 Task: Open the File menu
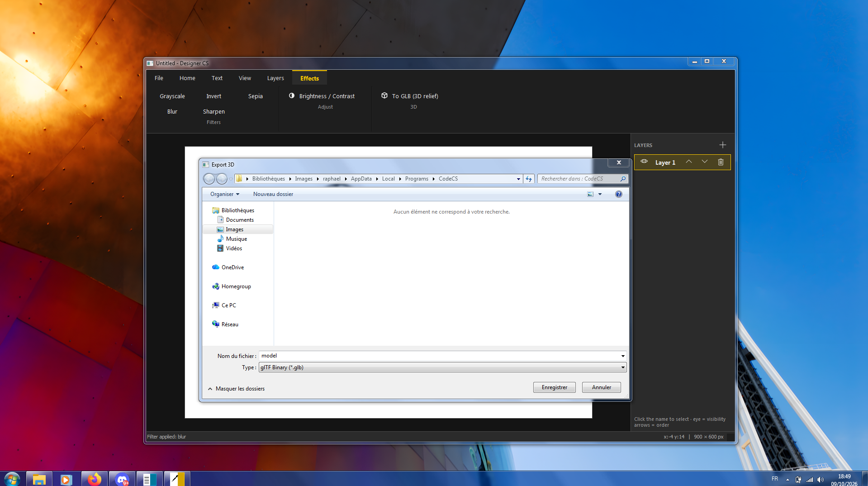(x=159, y=78)
